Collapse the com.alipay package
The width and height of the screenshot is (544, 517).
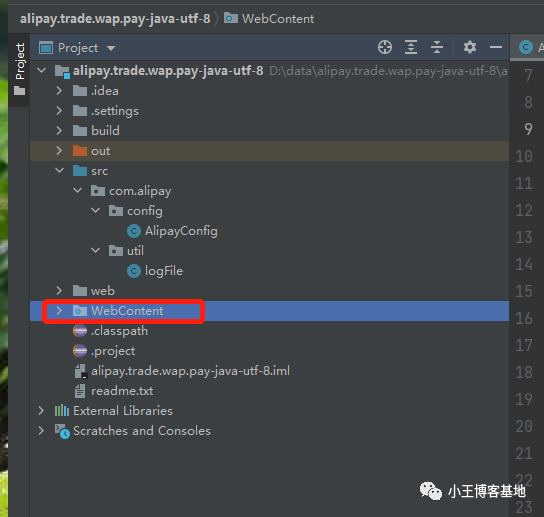[x=77, y=191]
